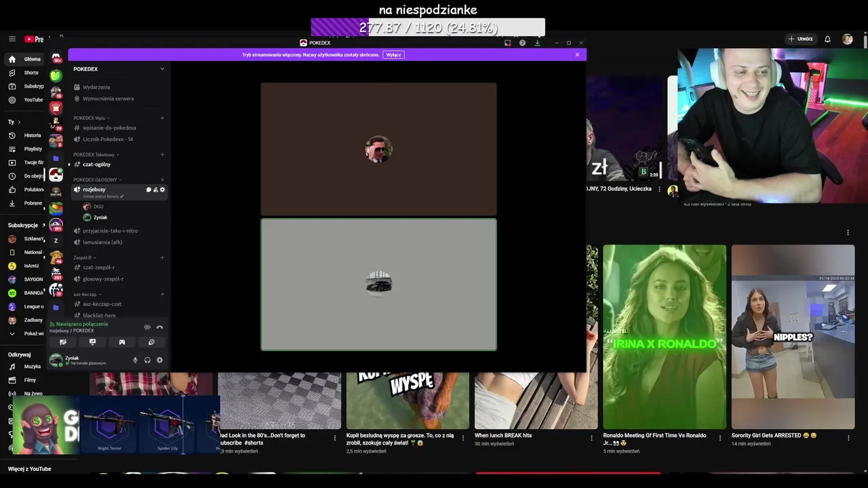The image size is (868, 488).
Task: Disconnect from Discord voice channel
Action: pyautogui.click(x=159, y=327)
